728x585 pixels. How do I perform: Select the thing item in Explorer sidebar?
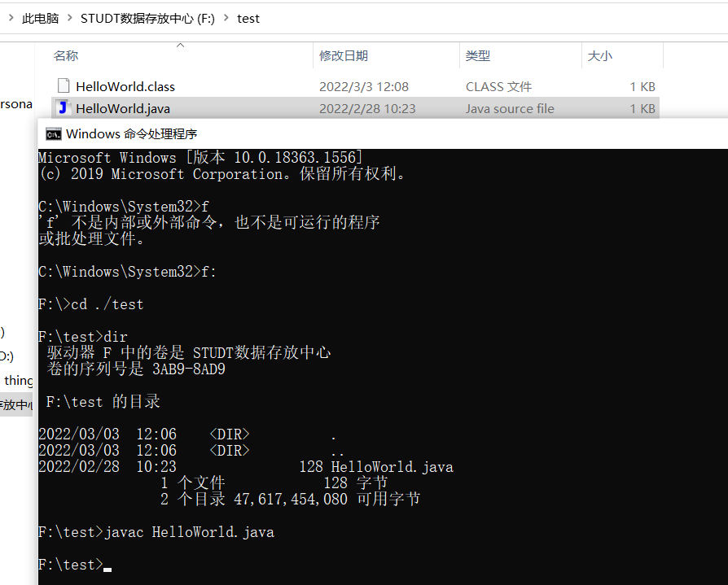(18, 381)
